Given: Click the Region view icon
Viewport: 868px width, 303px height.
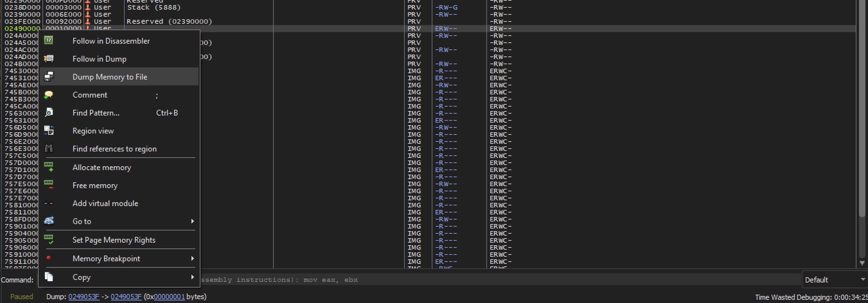Looking at the screenshot, I should [x=49, y=131].
